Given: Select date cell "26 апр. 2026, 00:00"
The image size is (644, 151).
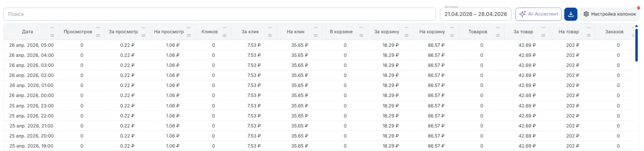Looking at the screenshot, I should (x=31, y=95).
